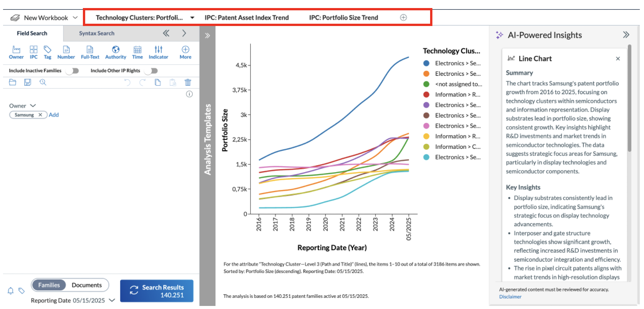Select the Tag search field icon
Image resolution: width=644 pixels, height=309 pixels.
point(47,50)
